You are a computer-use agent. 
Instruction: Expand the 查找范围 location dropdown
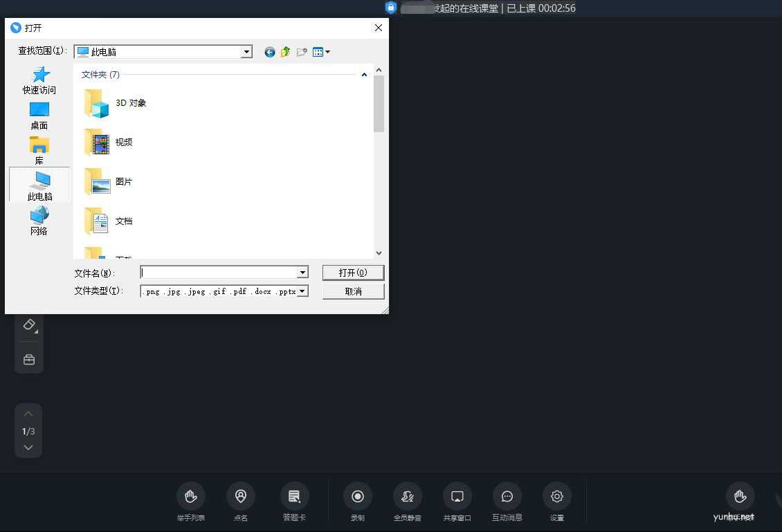246,52
